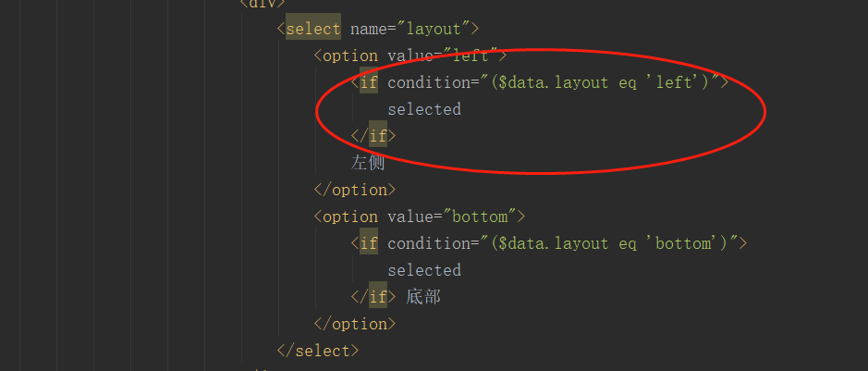Click the name="layout" attribute text
The width and height of the screenshot is (868, 371).
tap(413, 29)
